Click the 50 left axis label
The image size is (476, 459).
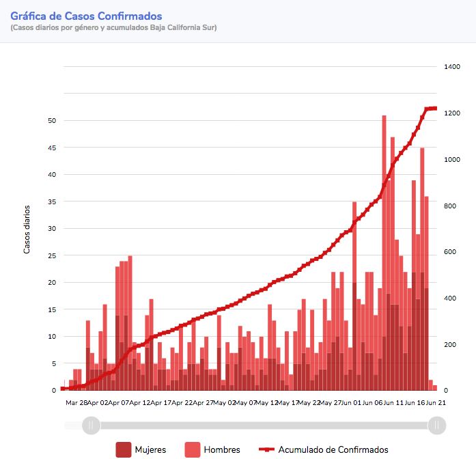click(52, 120)
